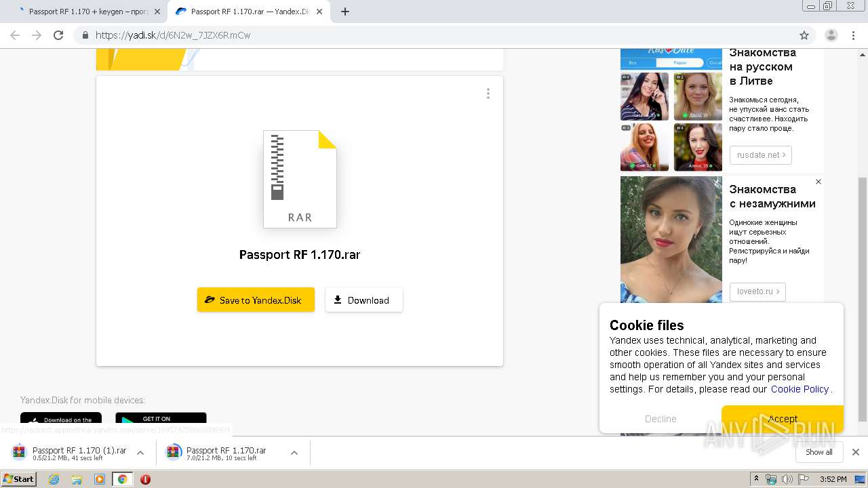Viewport: 868px width, 488px height.
Task: Launch Internet Explorer from taskbar
Action: [x=54, y=479]
